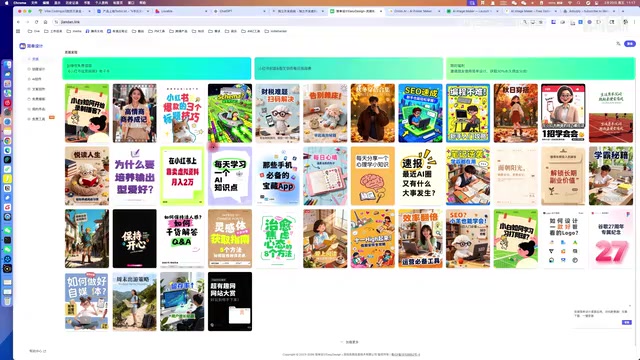Open the 治愈焦虑心态的8个方法 template
This screenshot has width=640, height=360.
coord(278,239)
